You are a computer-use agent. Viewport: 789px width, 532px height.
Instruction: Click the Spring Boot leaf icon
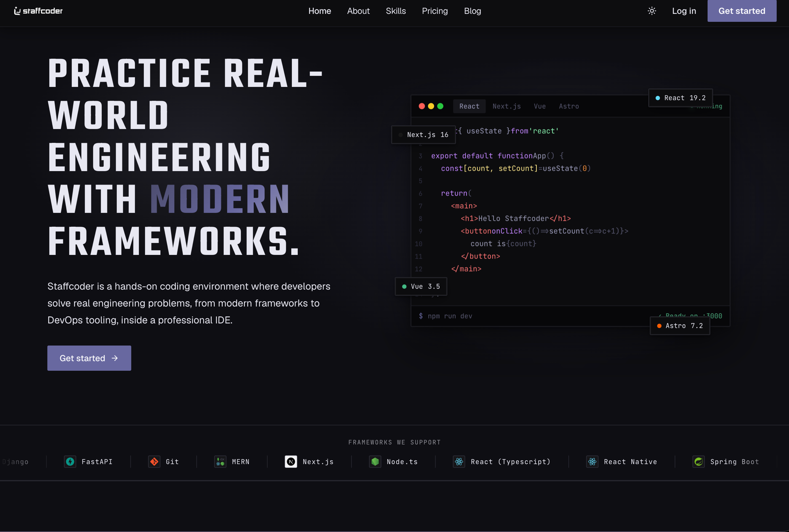699,461
